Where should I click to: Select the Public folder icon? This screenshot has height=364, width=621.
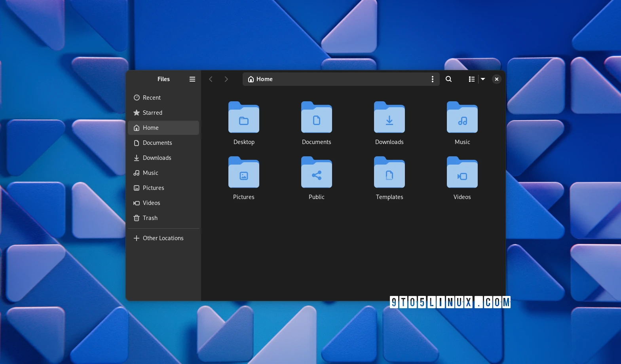click(x=317, y=173)
